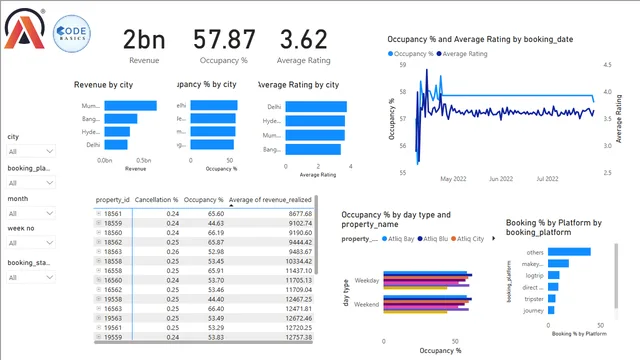Viewport: 640px width, 360px height.
Task: Click the Booking % by Platform chart title
Action: coord(554,227)
